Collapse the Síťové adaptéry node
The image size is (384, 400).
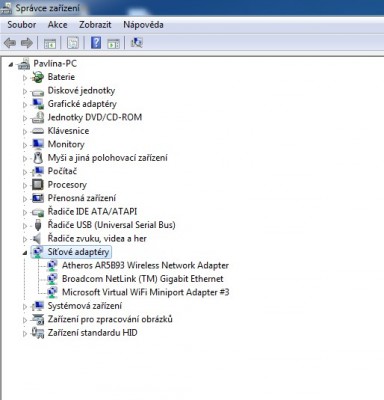pyautogui.click(x=25, y=253)
